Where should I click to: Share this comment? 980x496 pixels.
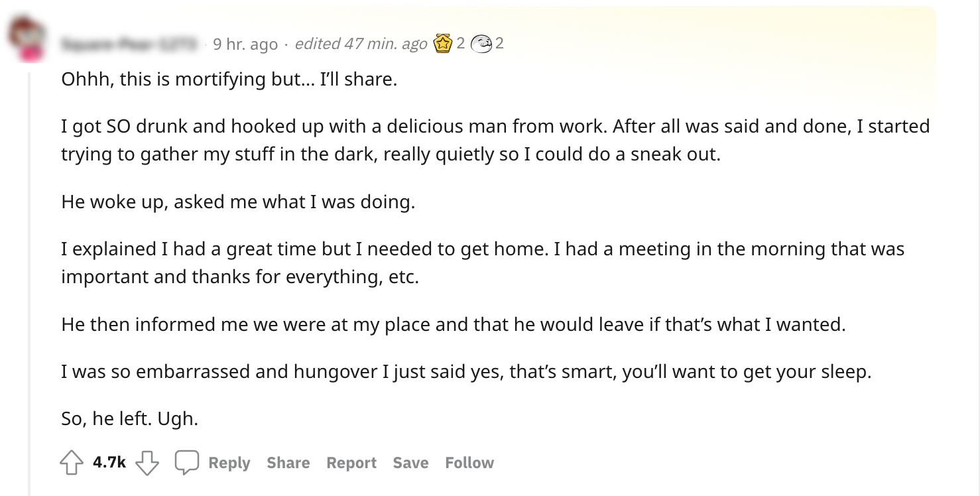(x=288, y=463)
